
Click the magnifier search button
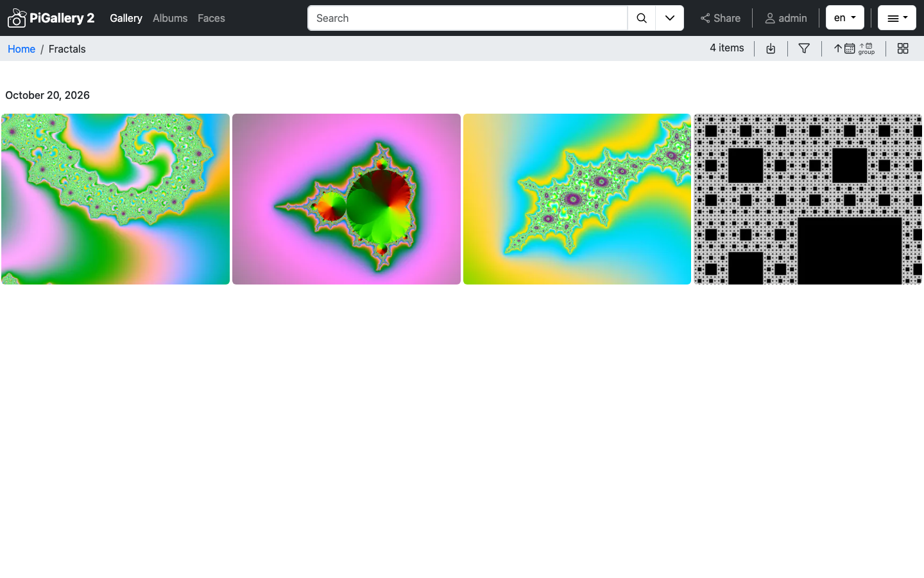642,18
